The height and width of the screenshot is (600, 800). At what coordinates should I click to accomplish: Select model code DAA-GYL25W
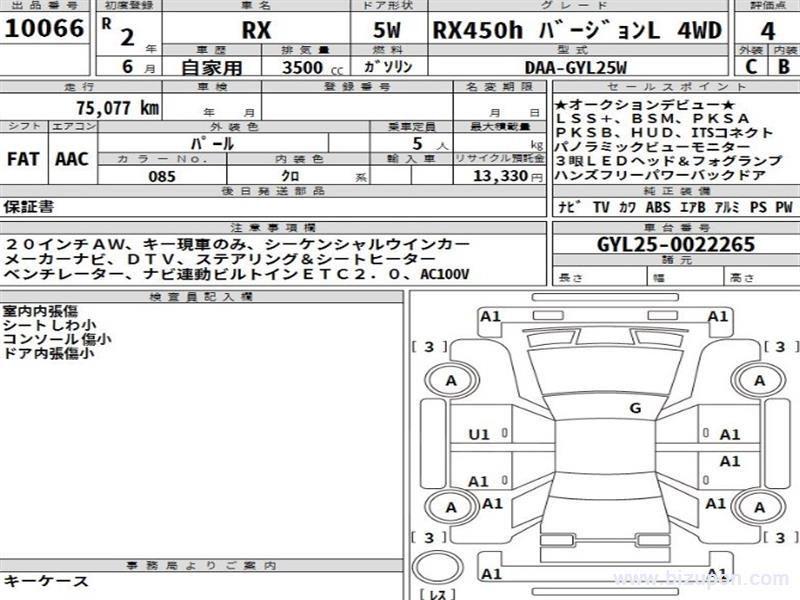click(576, 67)
